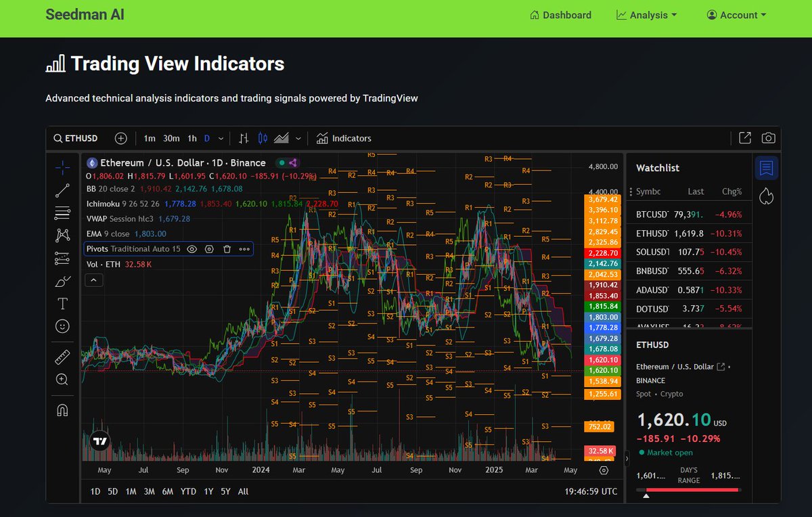Select the 1m interval
Screen dimensions: 812x517
150,138
